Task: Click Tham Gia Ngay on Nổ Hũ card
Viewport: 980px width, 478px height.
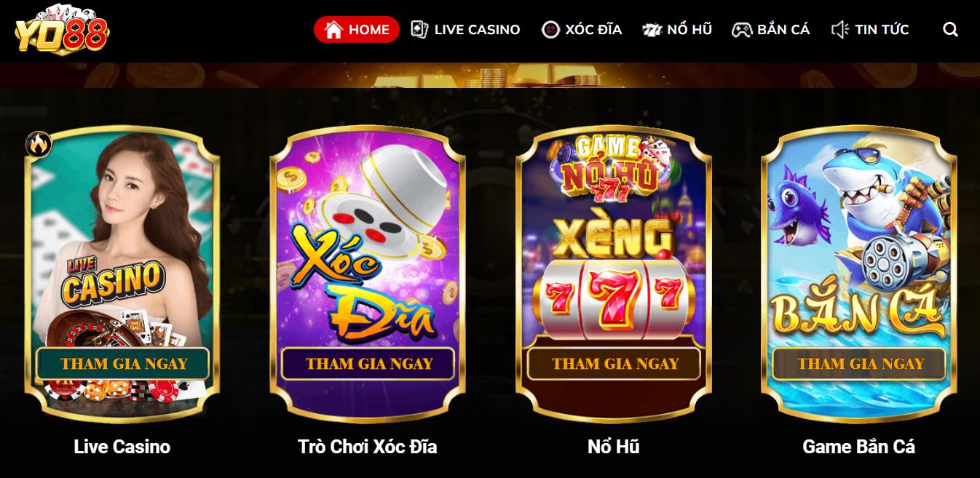Action: click(x=615, y=364)
